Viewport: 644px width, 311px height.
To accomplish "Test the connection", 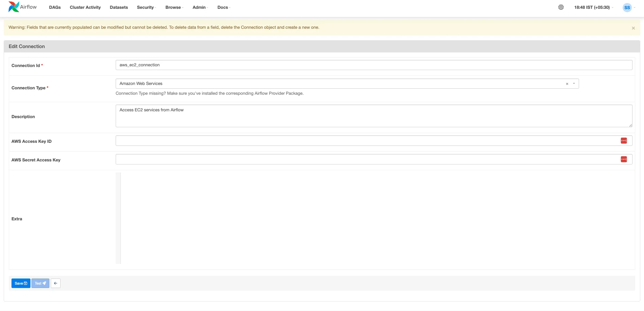I will (x=40, y=283).
